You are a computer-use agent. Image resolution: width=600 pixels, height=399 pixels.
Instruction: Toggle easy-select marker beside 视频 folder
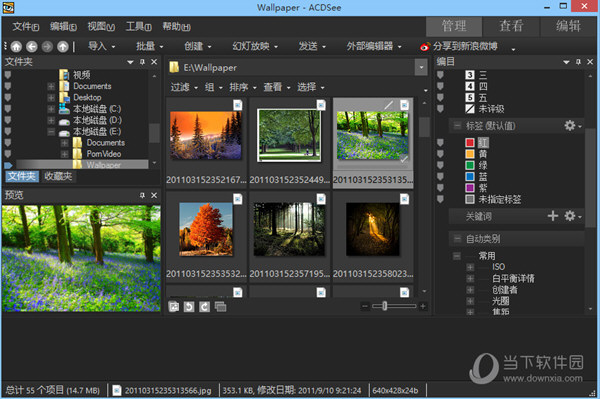(8, 75)
